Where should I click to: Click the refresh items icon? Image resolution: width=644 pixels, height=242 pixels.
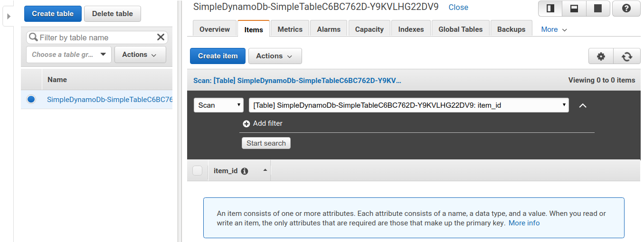point(627,56)
